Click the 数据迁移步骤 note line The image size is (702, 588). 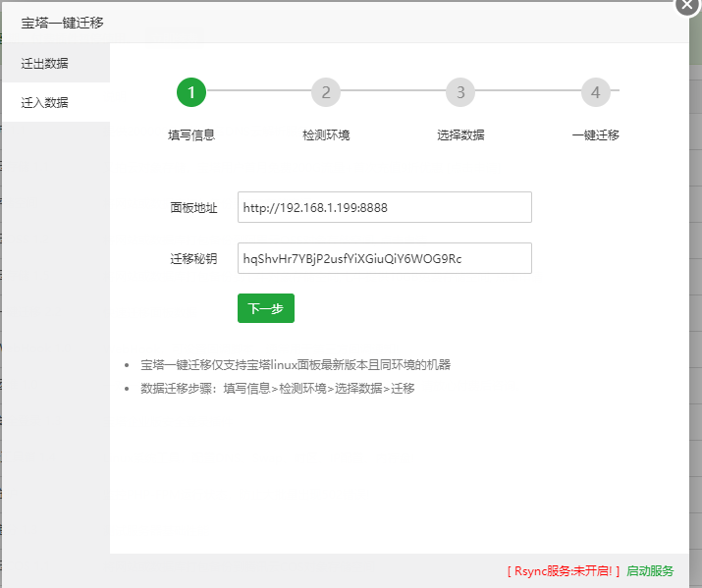(278, 389)
